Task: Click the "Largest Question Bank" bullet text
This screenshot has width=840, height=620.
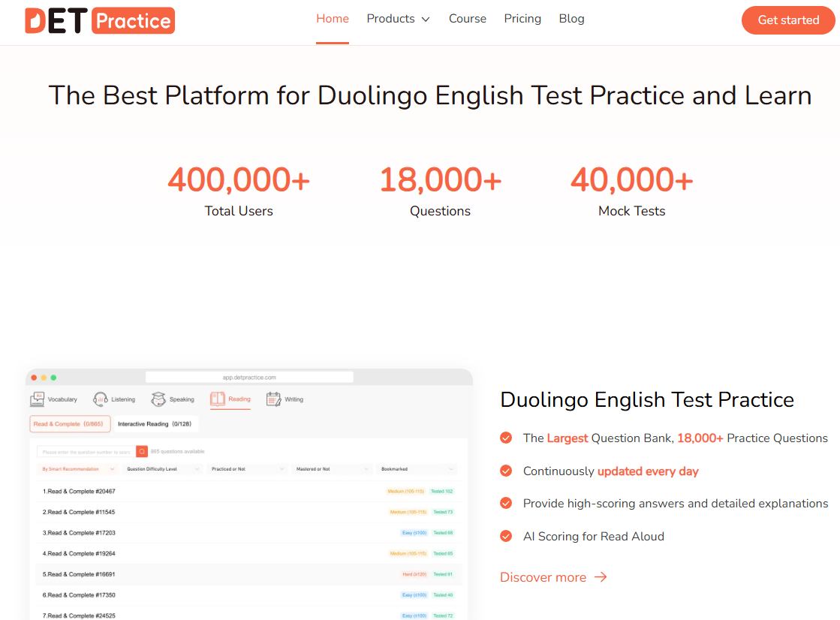Action: pos(676,438)
